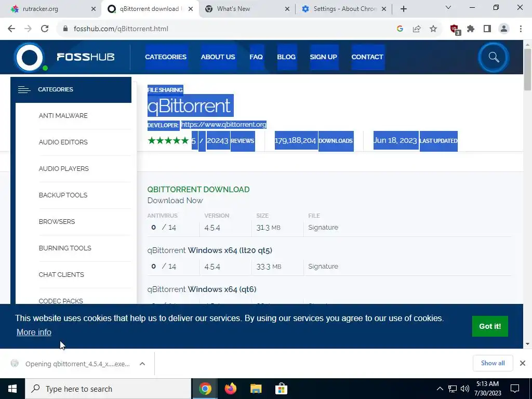
Task: Click the page vertical scrollbar thumb
Action: tap(527, 70)
